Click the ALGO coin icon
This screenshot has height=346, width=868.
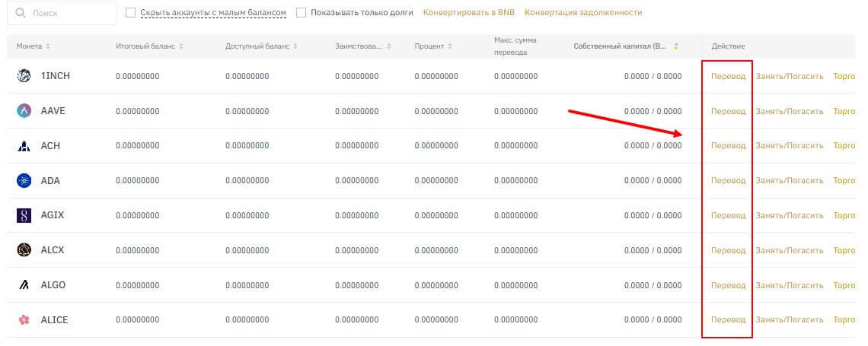click(24, 285)
